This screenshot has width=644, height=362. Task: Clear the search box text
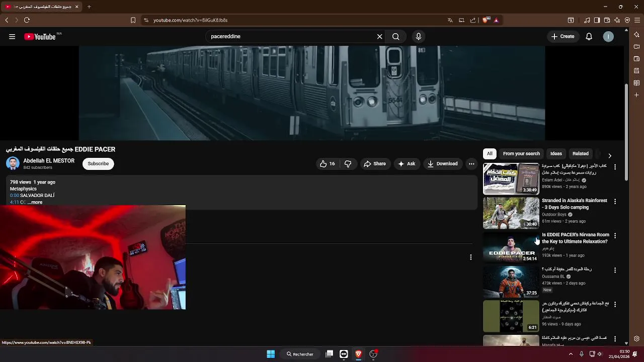[380, 36]
